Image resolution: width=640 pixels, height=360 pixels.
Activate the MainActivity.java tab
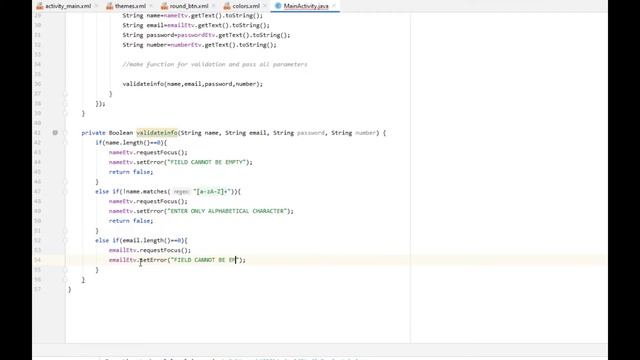pos(305,6)
